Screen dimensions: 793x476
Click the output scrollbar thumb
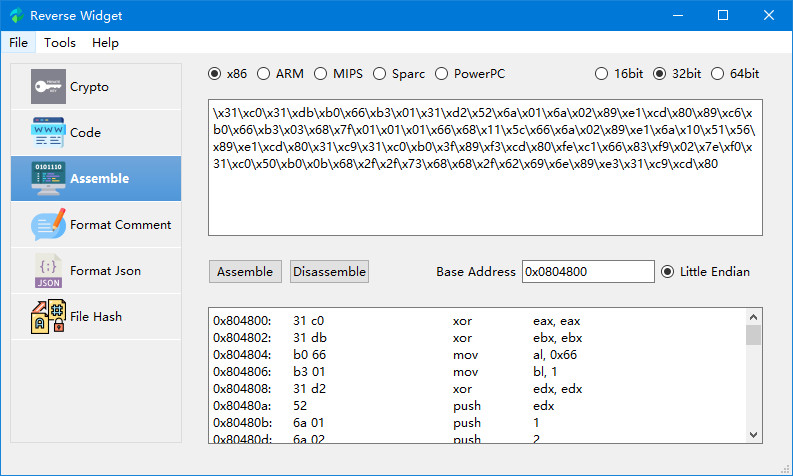[x=754, y=335]
